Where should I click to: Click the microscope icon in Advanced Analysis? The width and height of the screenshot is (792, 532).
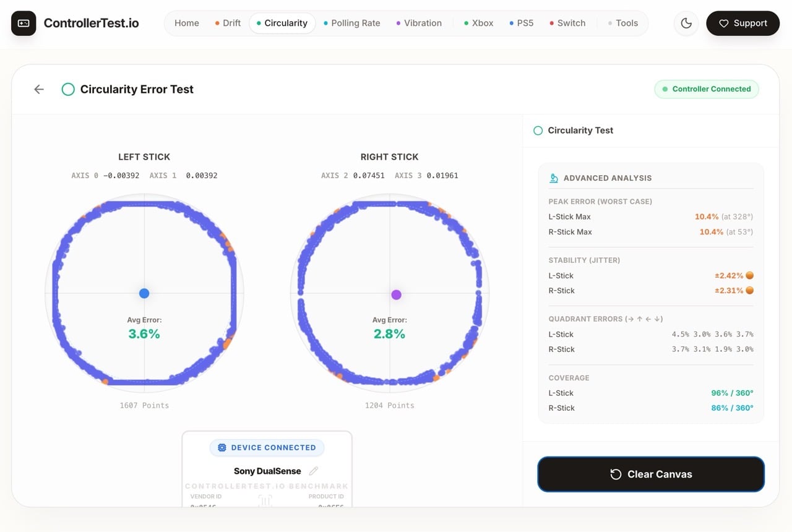pyautogui.click(x=553, y=178)
